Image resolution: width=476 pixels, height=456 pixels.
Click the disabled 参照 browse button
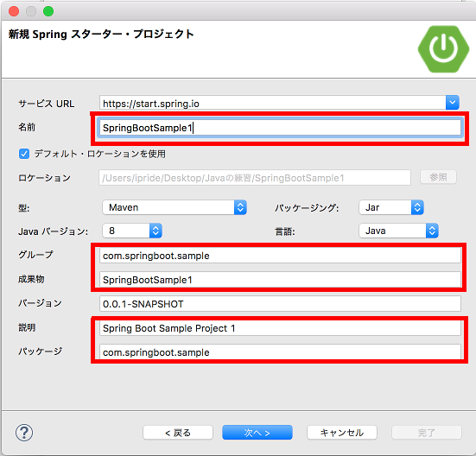point(438,177)
